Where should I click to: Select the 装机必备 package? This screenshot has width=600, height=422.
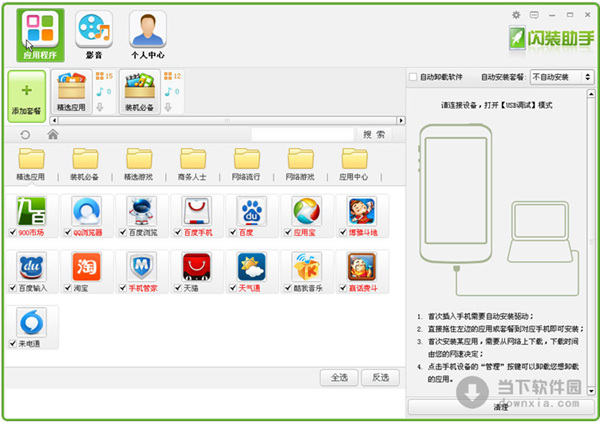click(140, 92)
